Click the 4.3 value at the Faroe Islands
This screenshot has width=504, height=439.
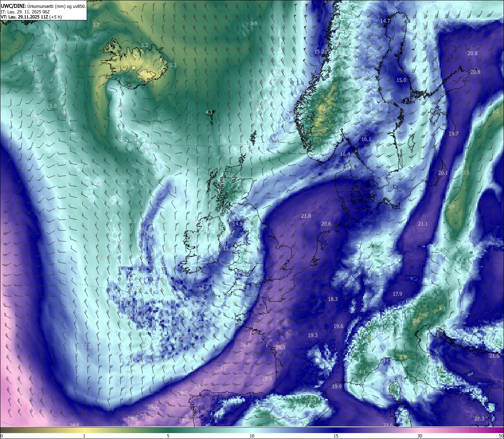coord(209,112)
